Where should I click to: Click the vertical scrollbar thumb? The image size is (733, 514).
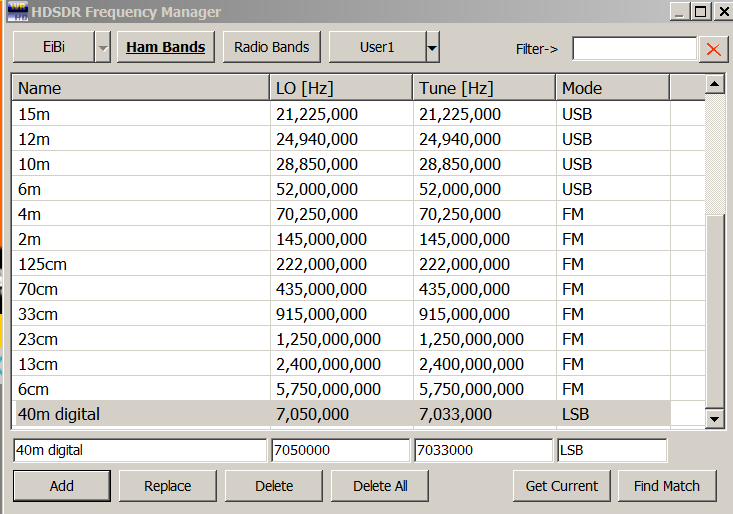point(714,311)
